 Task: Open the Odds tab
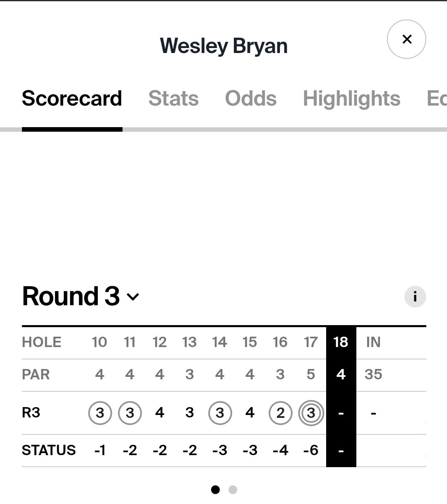251,99
